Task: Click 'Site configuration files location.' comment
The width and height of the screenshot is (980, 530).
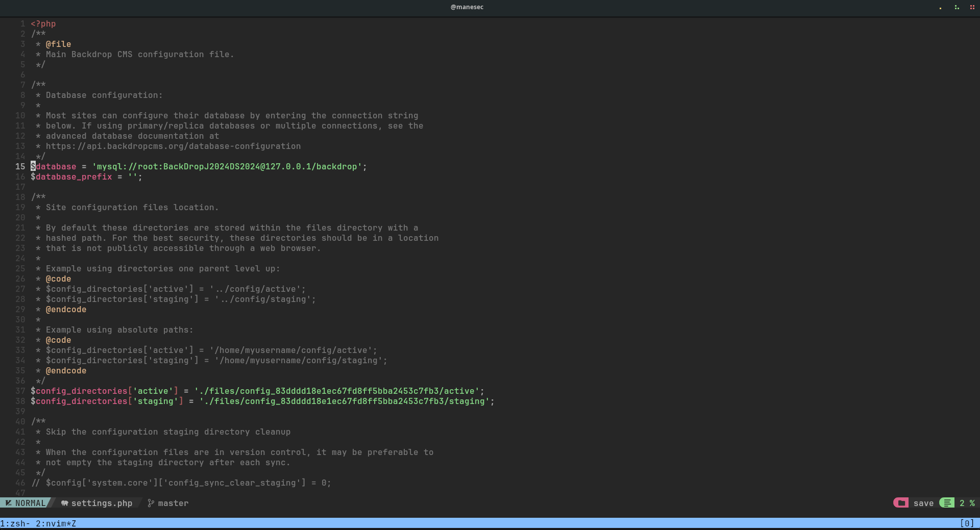Action: pyautogui.click(x=132, y=208)
